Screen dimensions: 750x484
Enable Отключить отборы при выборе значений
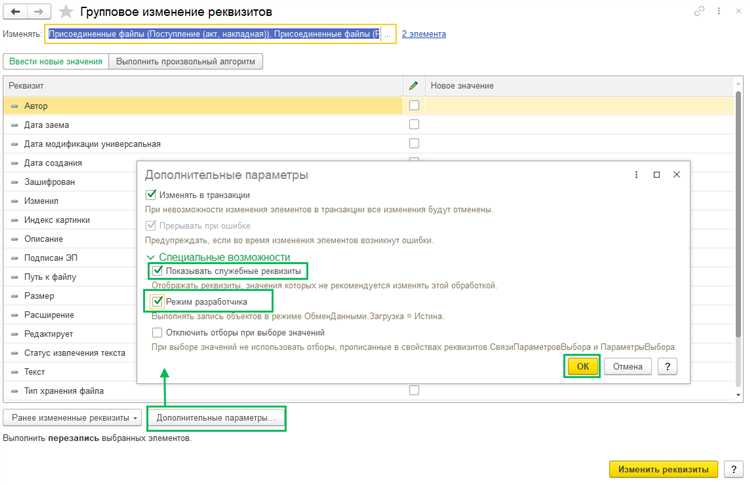tap(157, 332)
